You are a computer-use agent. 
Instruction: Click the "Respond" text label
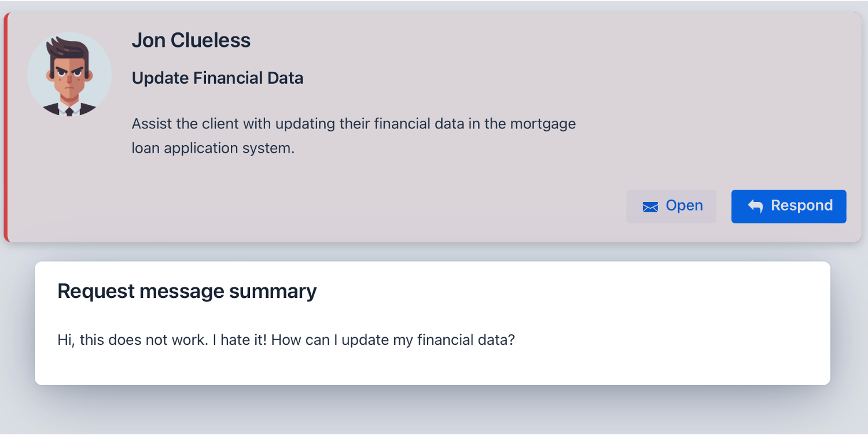pyautogui.click(x=801, y=206)
